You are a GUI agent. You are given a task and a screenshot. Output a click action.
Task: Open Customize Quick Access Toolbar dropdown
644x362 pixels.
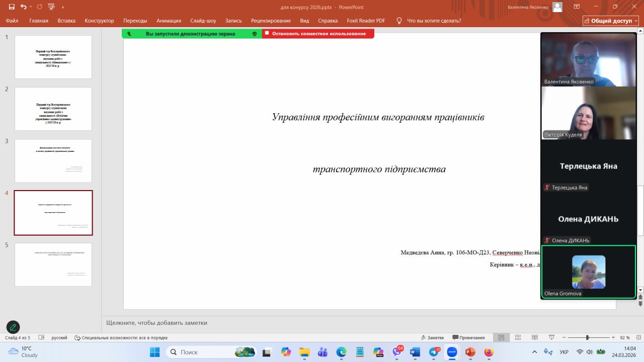[x=63, y=7]
